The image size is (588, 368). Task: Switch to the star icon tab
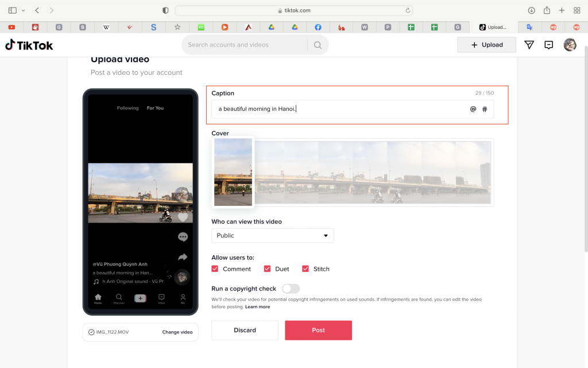177,27
